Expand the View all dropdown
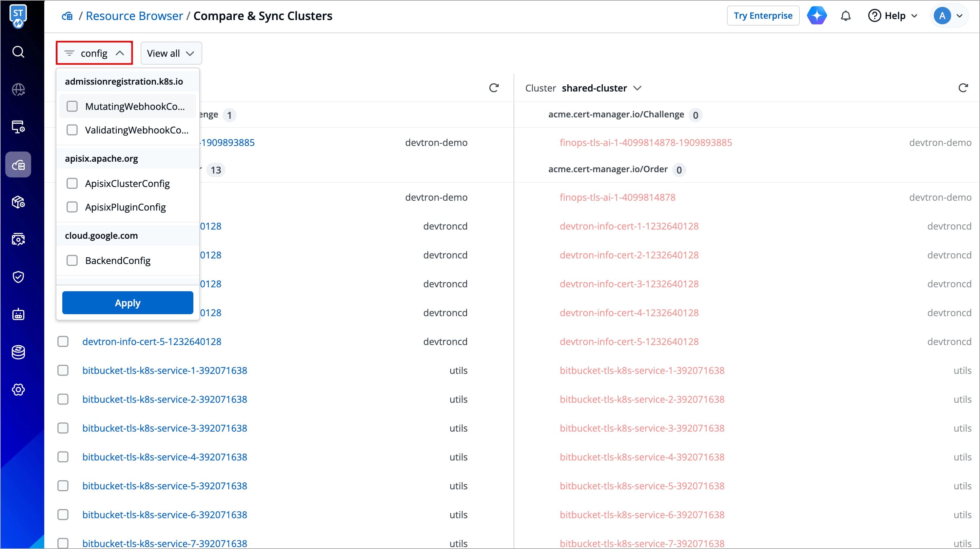This screenshot has width=980, height=549. pyautogui.click(x=171, y=53)
